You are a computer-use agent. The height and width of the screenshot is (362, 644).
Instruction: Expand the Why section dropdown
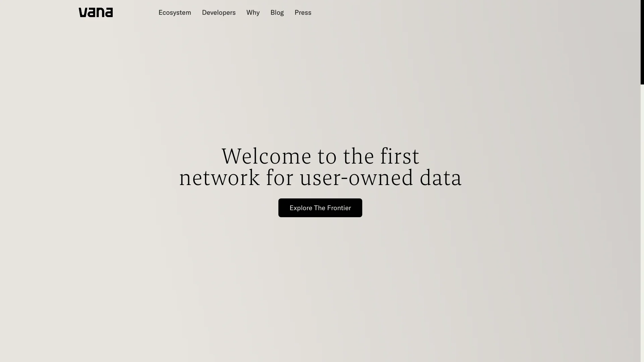click(x=253, y=12)
